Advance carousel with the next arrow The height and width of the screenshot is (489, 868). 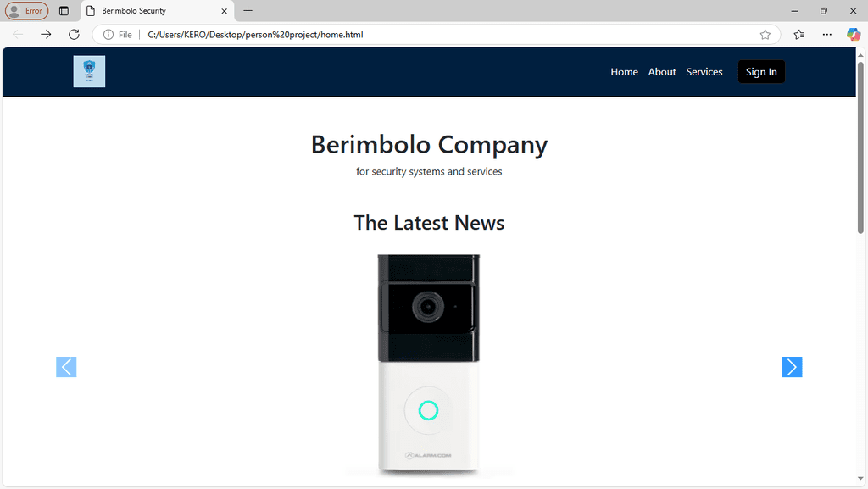pos(792,367)
